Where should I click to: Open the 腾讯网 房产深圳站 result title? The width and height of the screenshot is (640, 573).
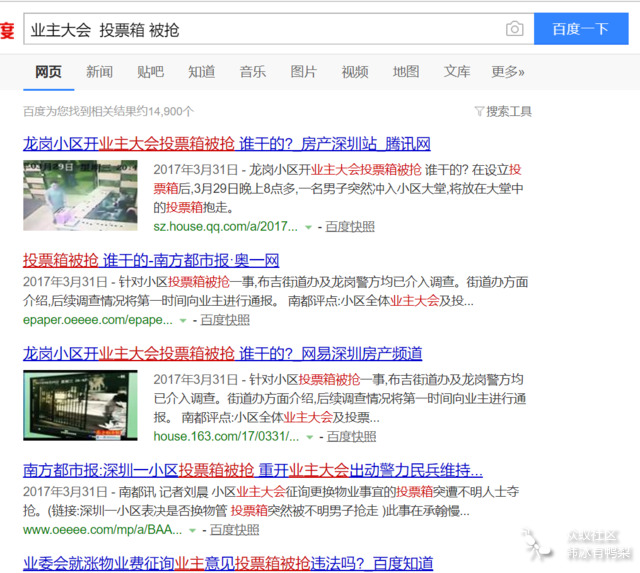click(x=227, y=144)
